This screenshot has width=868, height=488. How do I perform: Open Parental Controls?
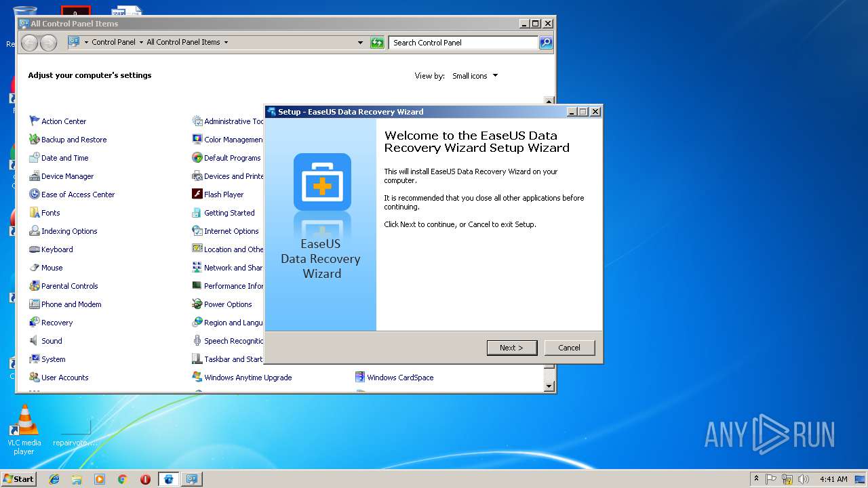[x=64, y=286]
